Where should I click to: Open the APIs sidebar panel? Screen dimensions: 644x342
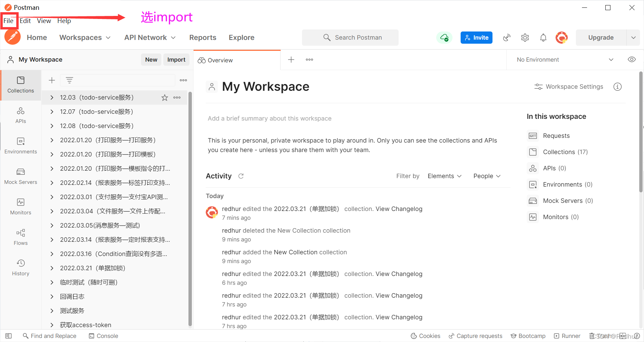click(21, 115)
